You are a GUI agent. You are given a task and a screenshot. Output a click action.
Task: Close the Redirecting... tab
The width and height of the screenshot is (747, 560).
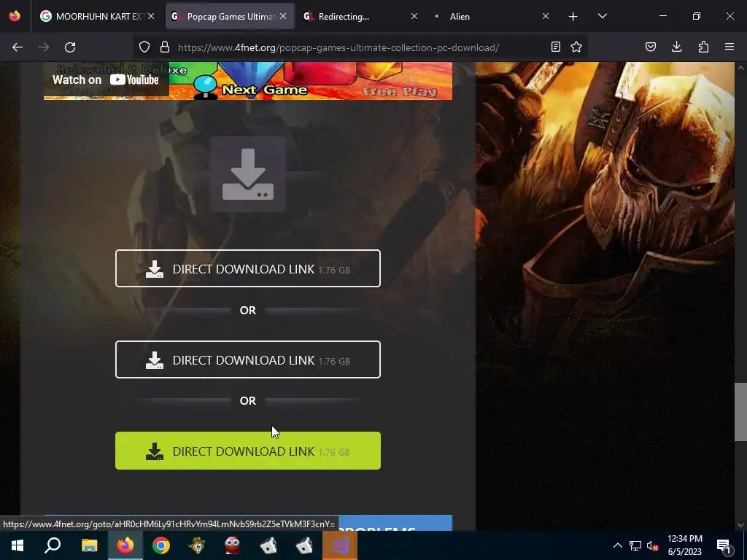tap(414, 17)
